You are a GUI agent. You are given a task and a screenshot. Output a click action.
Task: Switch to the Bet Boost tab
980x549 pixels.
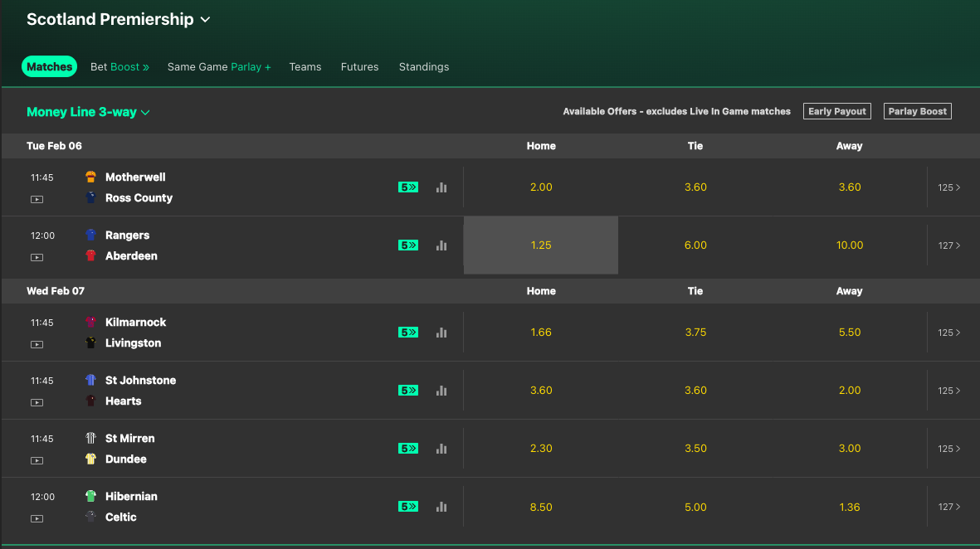(x=119, y=67)
